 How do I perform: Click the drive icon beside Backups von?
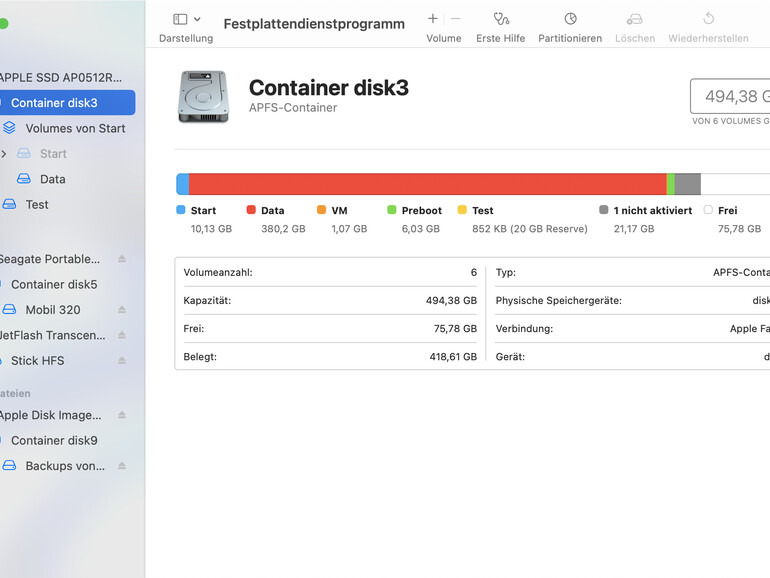click(x=9, y=466)
